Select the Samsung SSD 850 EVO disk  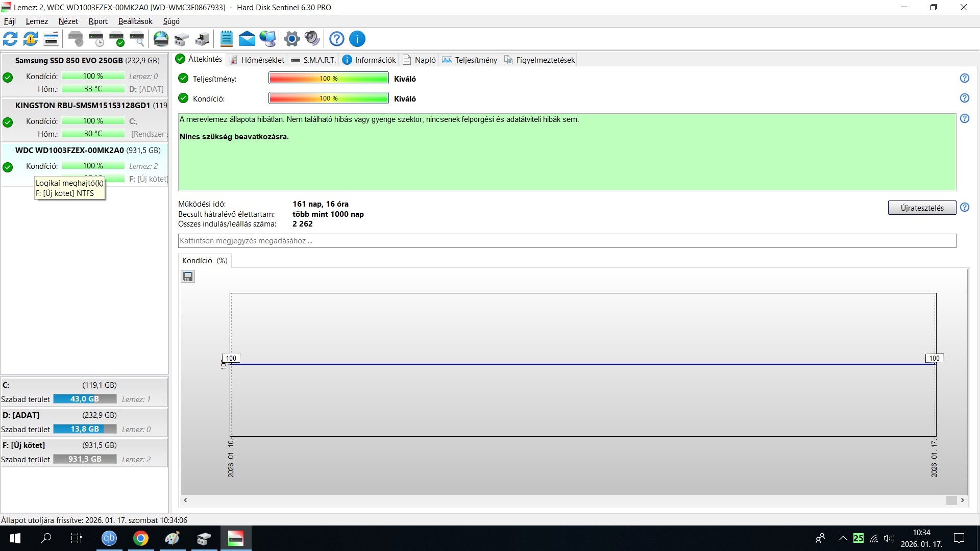pos(69,61)
